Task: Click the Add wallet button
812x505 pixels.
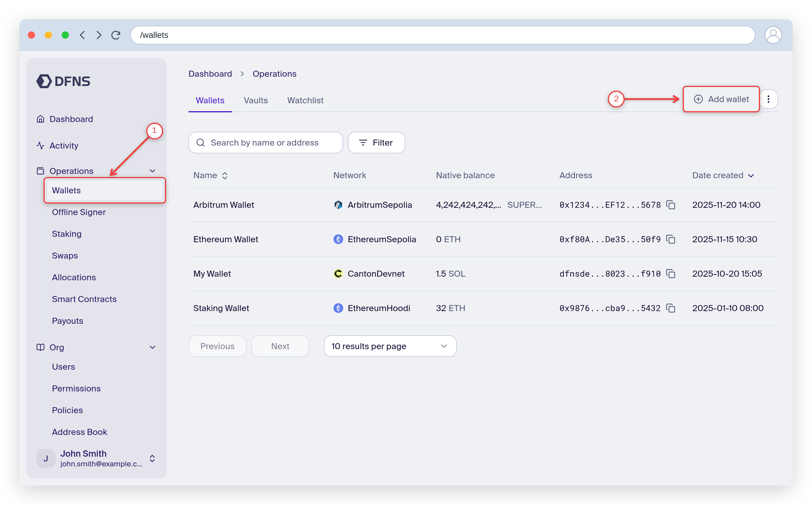Action: (x=721, y=99)
